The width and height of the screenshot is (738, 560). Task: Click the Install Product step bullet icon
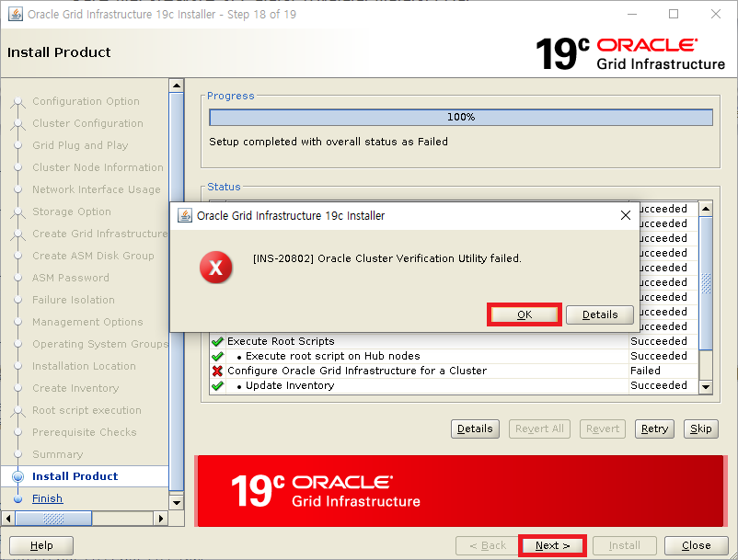tap(17, 476)
